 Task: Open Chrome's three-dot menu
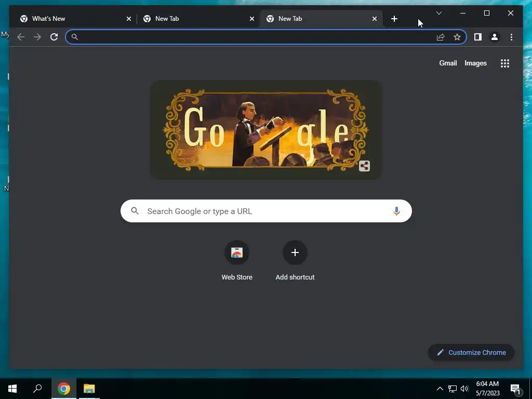[x=511, y=37]
